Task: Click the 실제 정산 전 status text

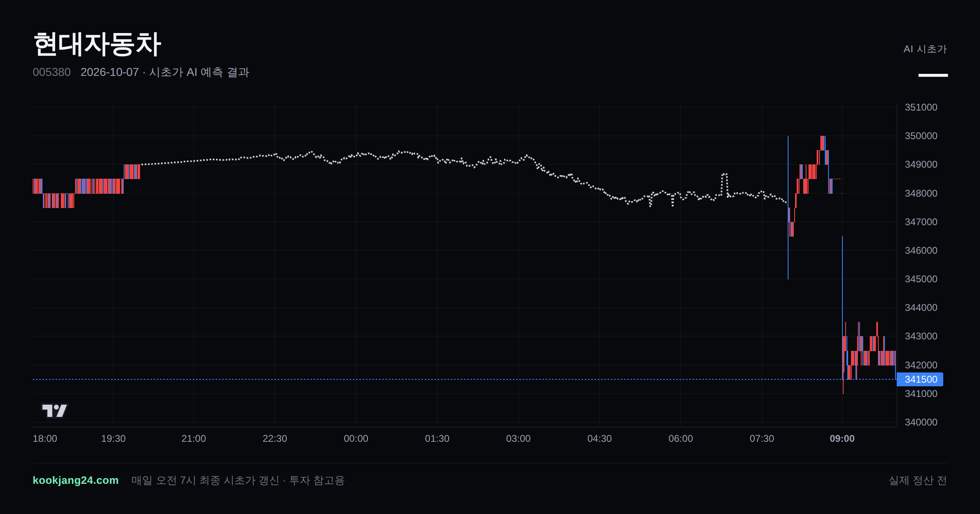Action: pos(918,481)
